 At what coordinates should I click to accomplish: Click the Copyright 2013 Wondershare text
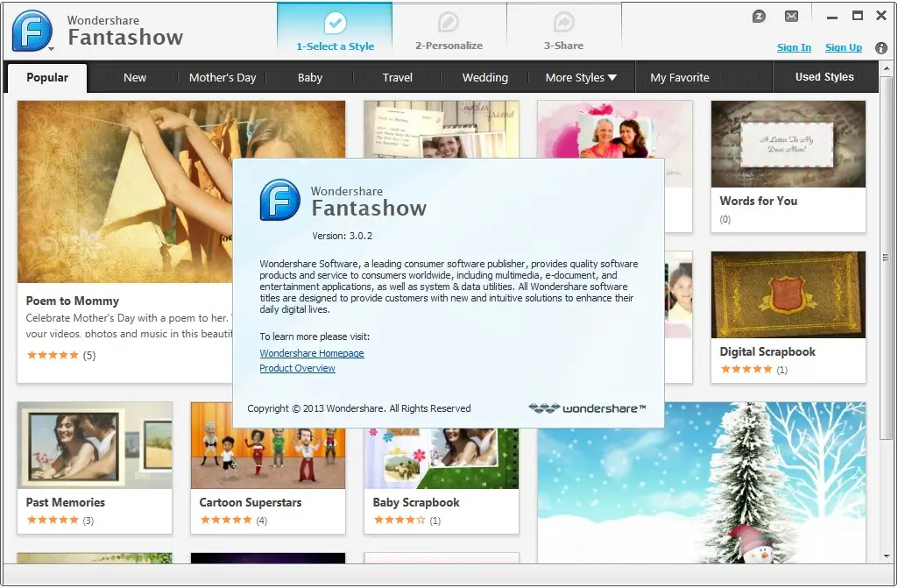tap(359, 408)
